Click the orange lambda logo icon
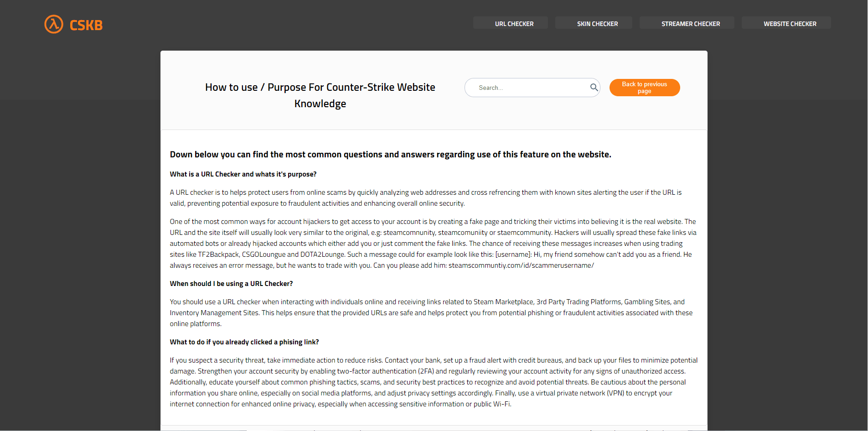The height and width of the screenshot is (431, 868). coord(54,24)
